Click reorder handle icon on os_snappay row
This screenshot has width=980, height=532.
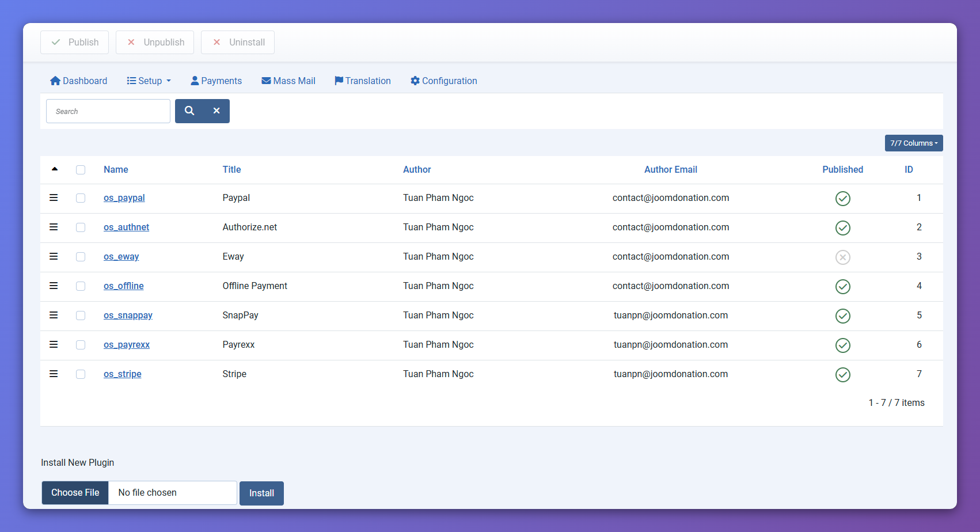pyautogui.click(x=54, y=316)
